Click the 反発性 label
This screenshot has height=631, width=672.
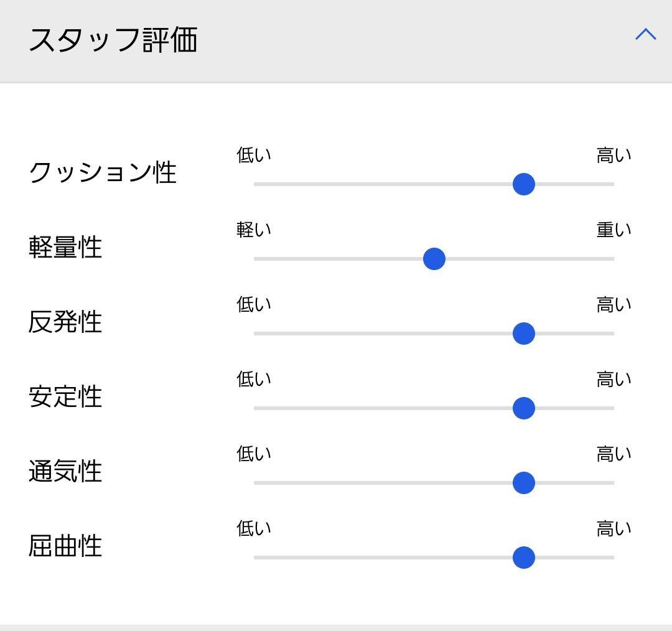click(65, 322)
